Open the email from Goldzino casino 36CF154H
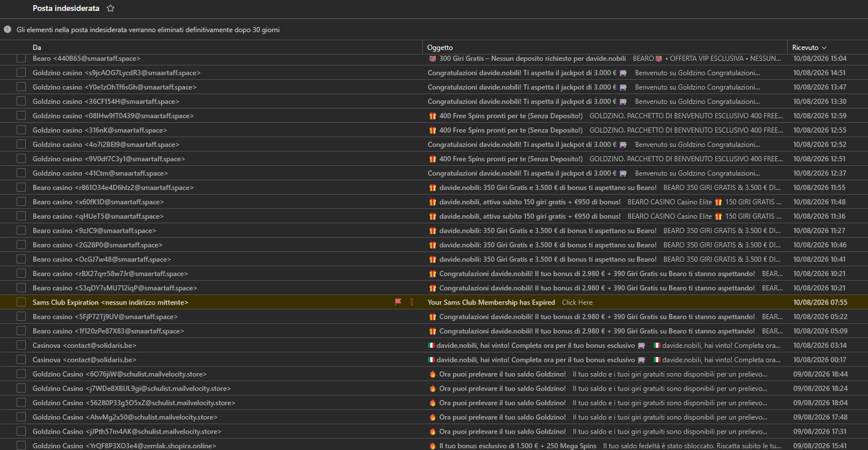The width and height of the screenshot is (868, 450). click(434, 102)
